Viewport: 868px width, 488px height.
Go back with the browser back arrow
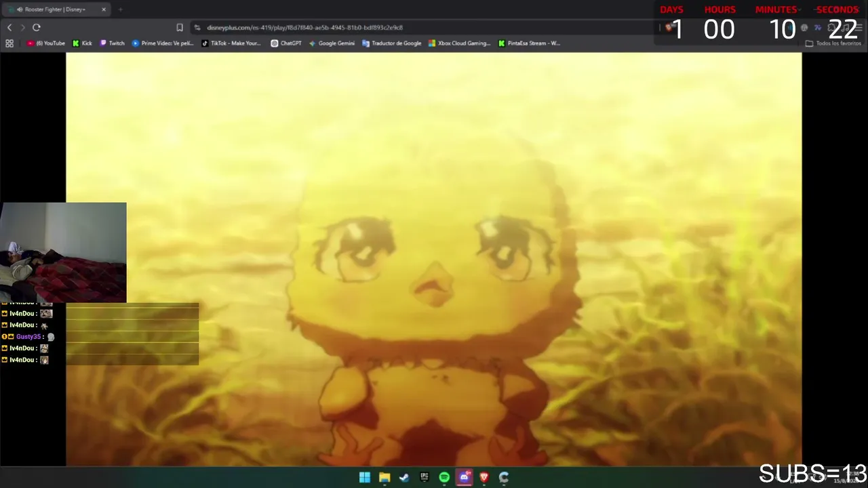pyautogui.click(x=9, y=27)
